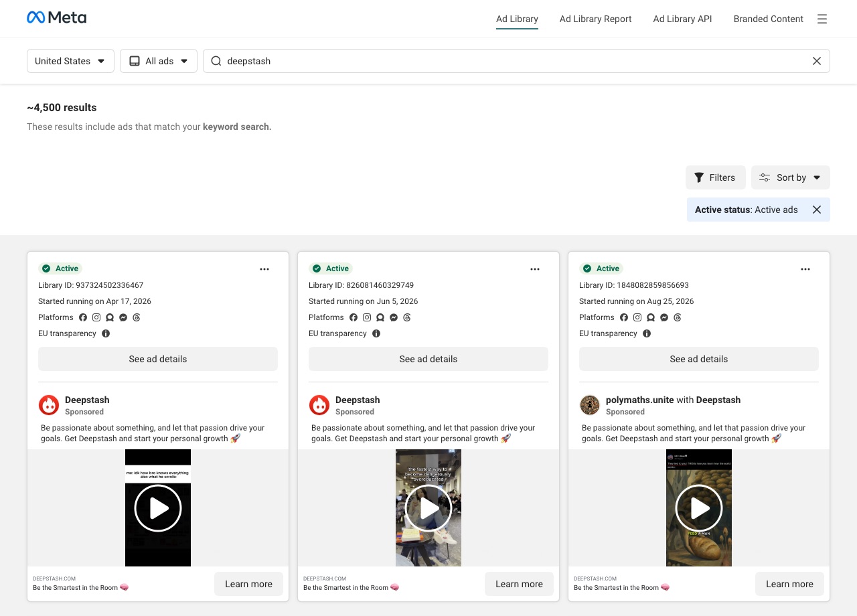Screen dimensions: 857x616
Task: Click Learn more on Aug 25 ad
Action: click(789, 584)
